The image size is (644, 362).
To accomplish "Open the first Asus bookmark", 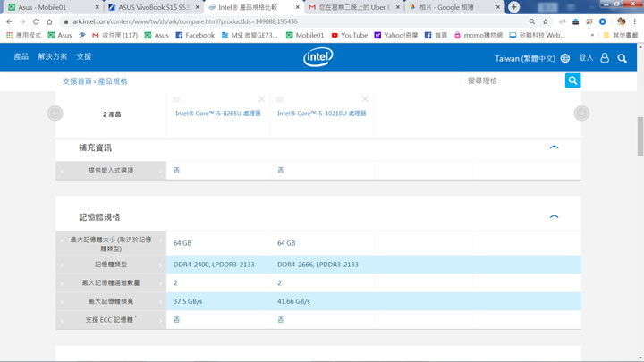I will (x=60, y=35).
